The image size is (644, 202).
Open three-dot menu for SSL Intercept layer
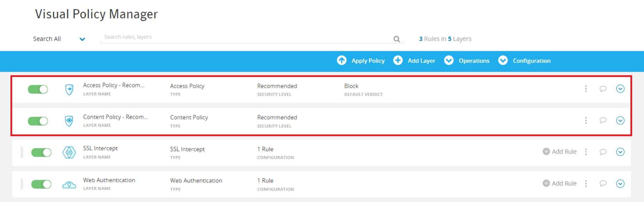coord(586,152)
